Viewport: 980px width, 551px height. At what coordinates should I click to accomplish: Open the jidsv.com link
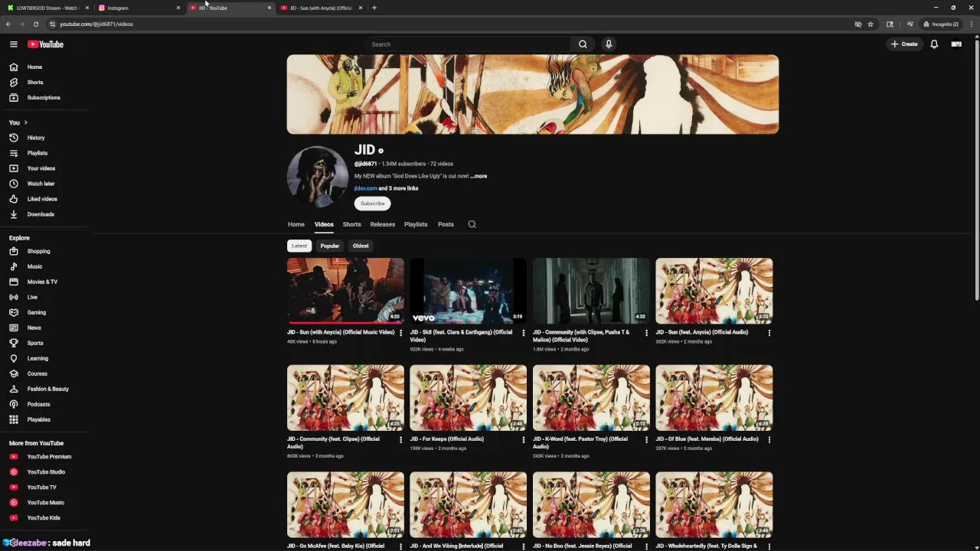[x=365, y=188]
